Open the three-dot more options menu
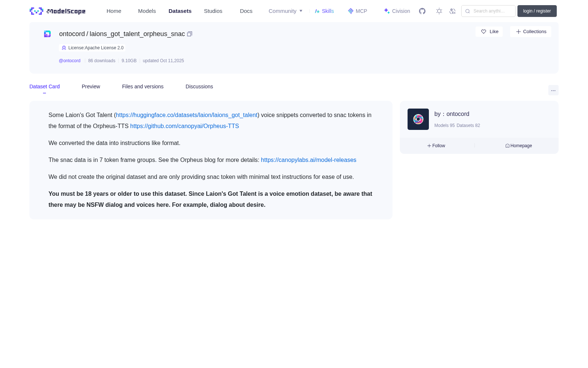The image size is (588, 368). pos(553,91)
